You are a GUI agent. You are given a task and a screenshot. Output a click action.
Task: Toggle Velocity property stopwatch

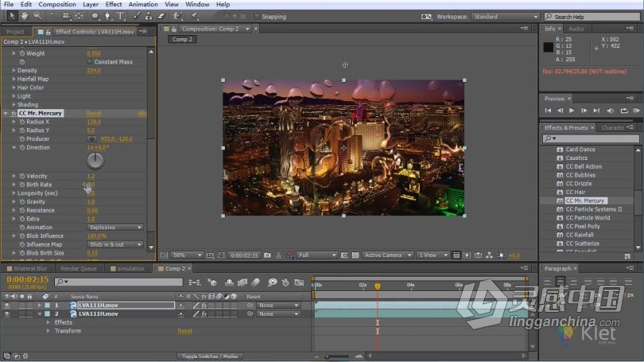pos(22,176)
